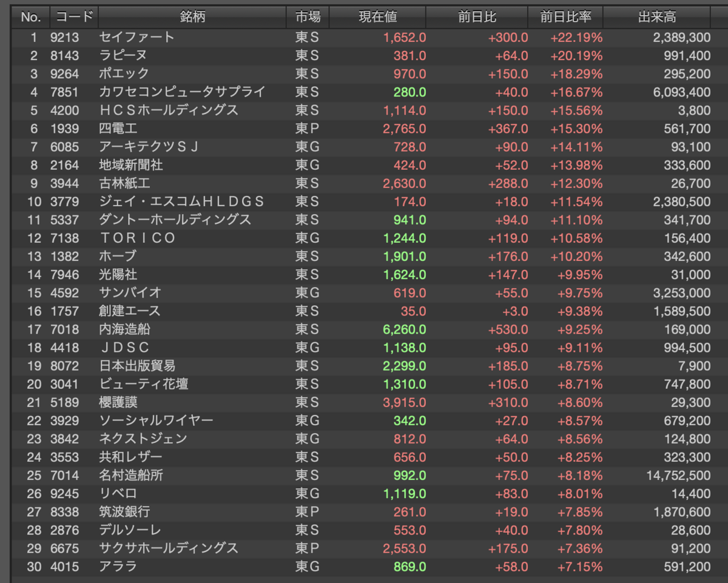Click the 地域新聞社 stock name

click(131, 165)
